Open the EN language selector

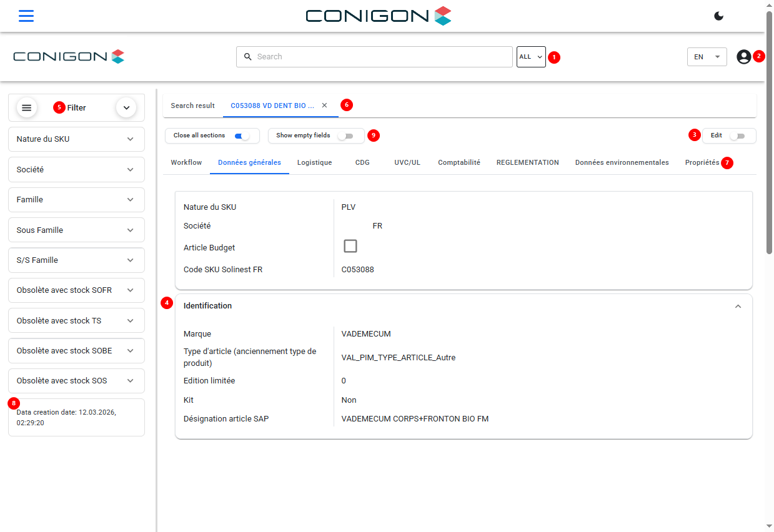(707, 57)
